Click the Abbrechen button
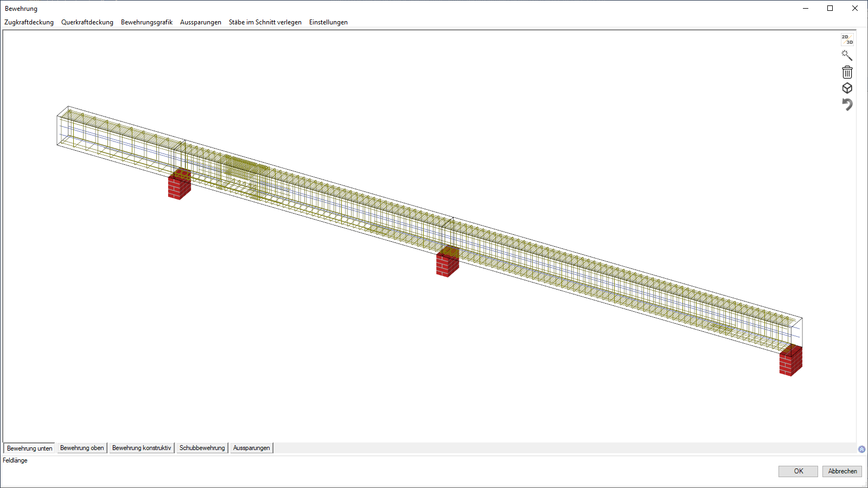868x488 pixels. tap(842, 471)
